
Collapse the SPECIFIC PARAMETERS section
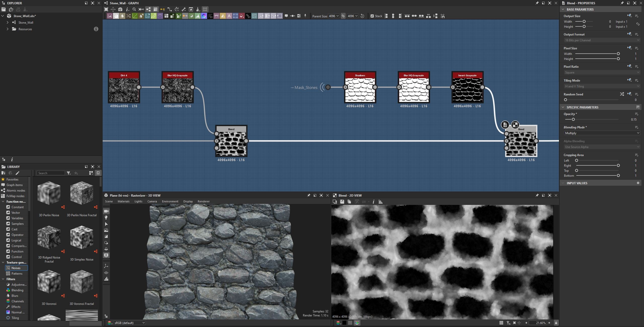pyautogui.click(x=563, y=107)
